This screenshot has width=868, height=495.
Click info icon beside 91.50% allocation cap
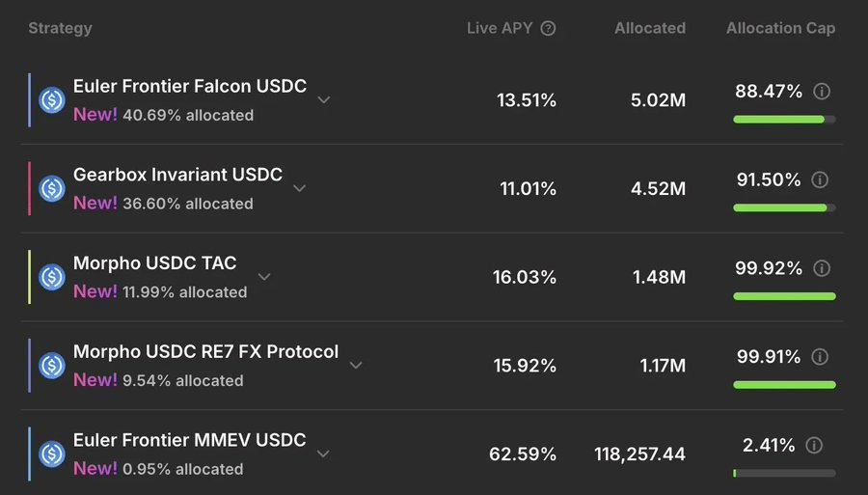(820, 179)
